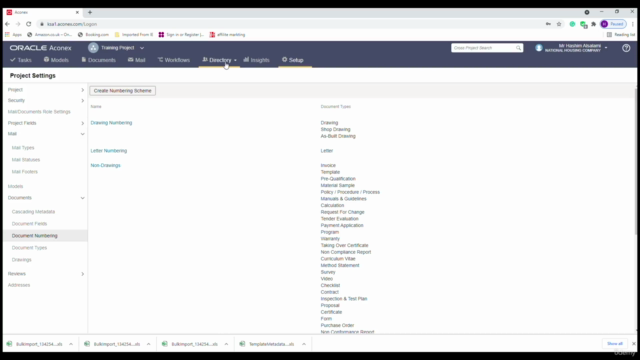
Task: Open the Non-Drawings scheme link
Action: click(x=105, y=165)
